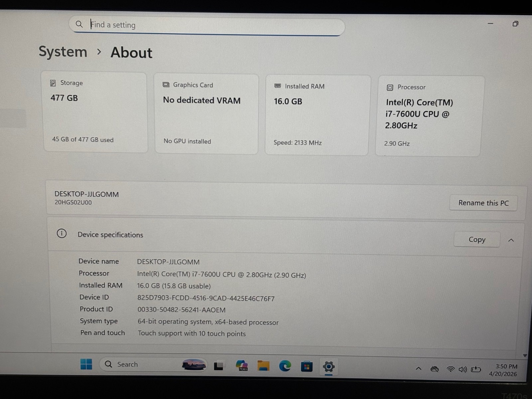Select 16.0 GB (15.8 GB usable) text
The height and width of the screenshot is (399, 532).
pyautogui.click(x=174, y=286)
